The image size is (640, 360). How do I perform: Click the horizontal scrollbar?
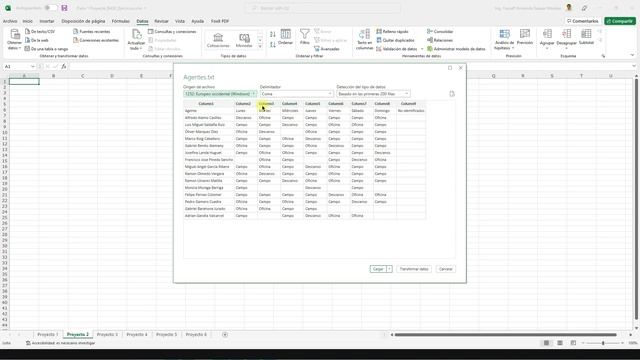(505, 335)
